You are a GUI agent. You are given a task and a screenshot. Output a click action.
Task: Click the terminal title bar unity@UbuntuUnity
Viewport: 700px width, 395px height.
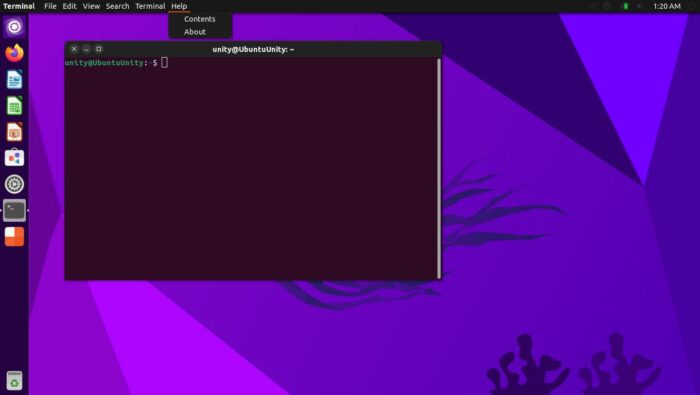coord(253,49)
